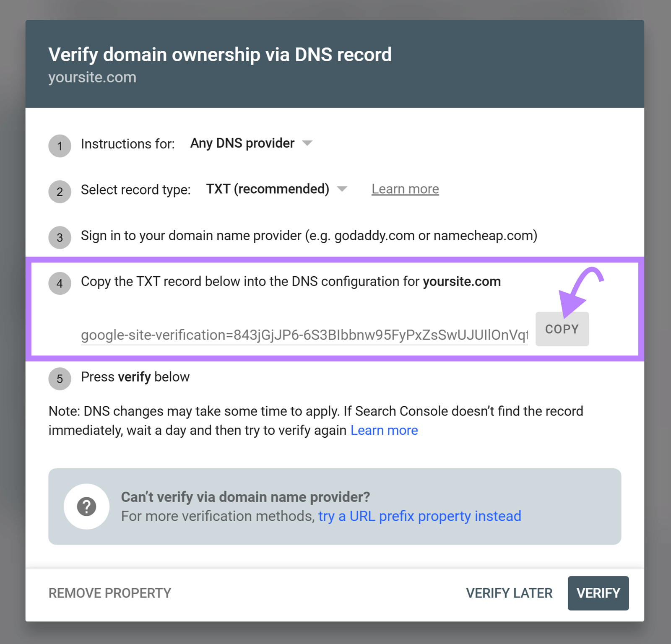Click the step 2 number circle
Image resolution: width=671 pixels, height=644 pixels.
(x=60, y=192)
